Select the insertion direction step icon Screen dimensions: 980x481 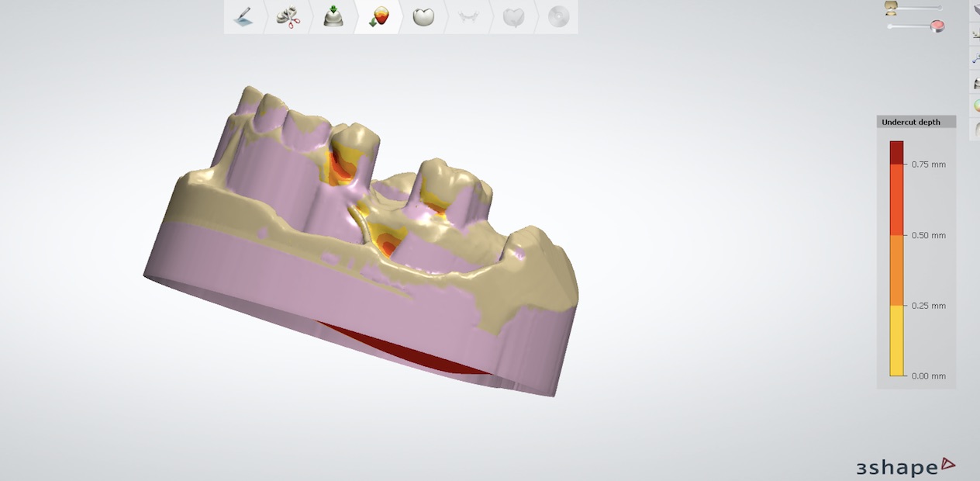[x=332, y=16]
